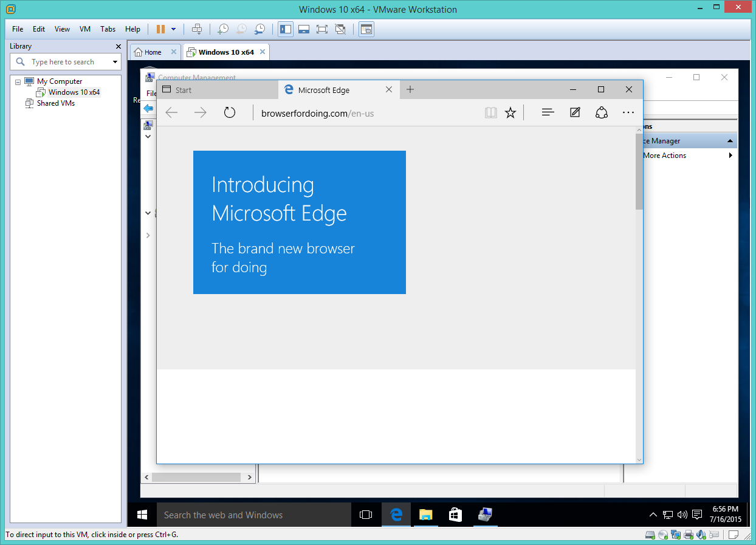Open the Edit menu in VMware
The height and width of the screenshot is (545, 756).
coord(39,29)
